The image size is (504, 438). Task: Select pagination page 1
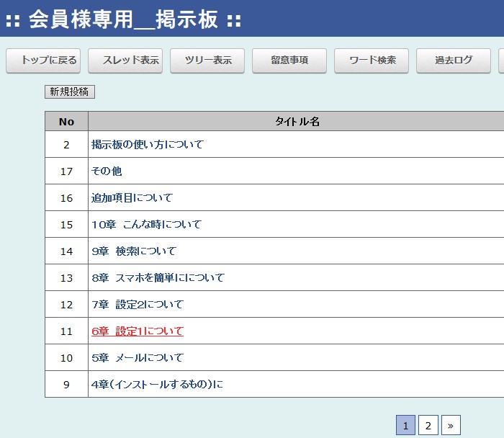pos(405,426)
